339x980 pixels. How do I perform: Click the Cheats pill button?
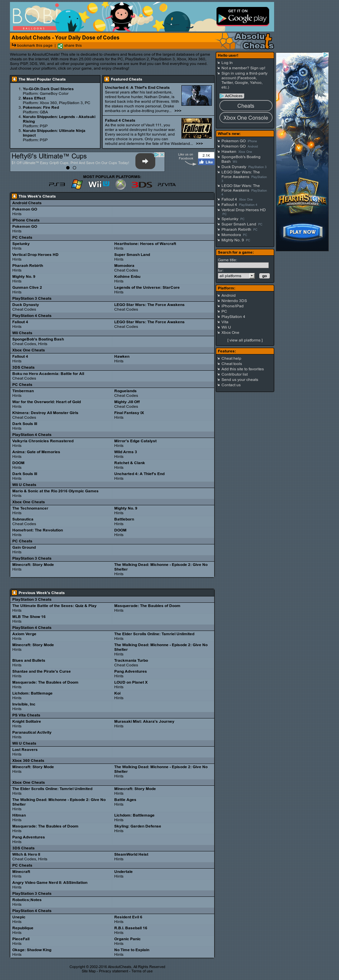point(246,106)
